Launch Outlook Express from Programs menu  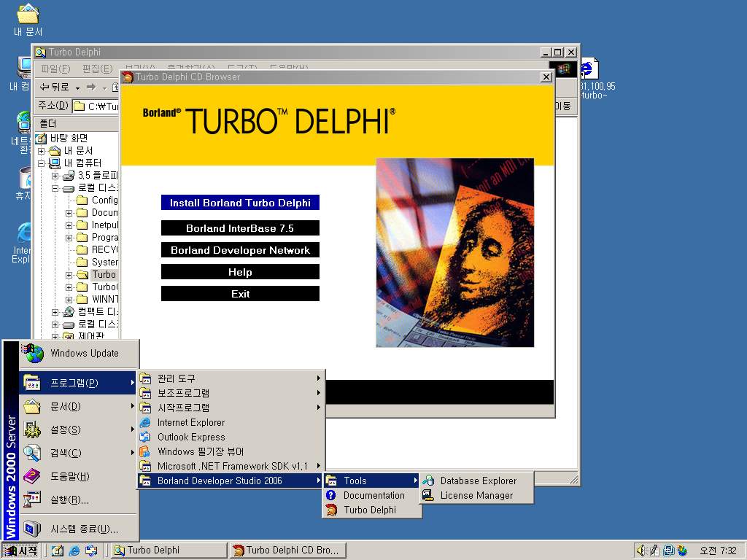(191, 437)
